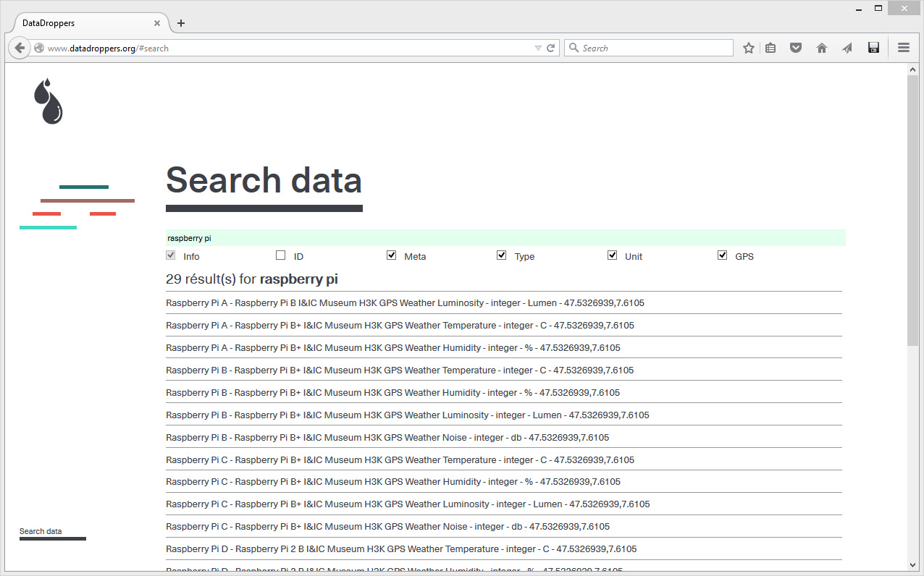Click the turquoise bar in sidebar navigation
The width and height of the screenshot is (924, 576).
[x=48, y=227]
